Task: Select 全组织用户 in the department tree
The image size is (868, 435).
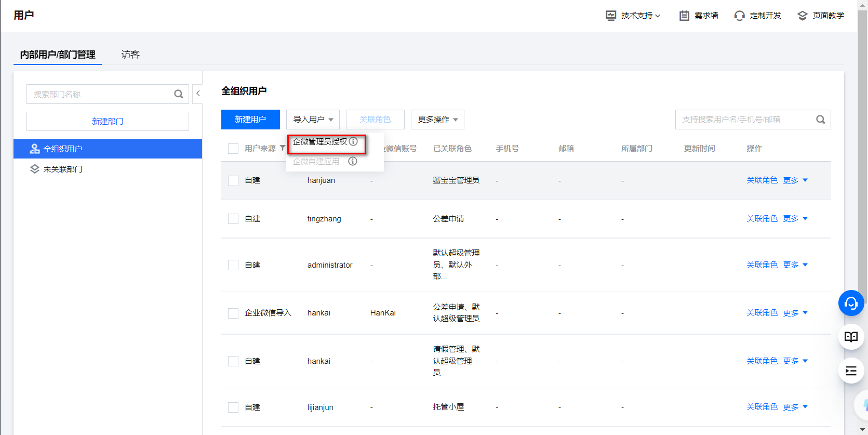Action: coord(108,149)
